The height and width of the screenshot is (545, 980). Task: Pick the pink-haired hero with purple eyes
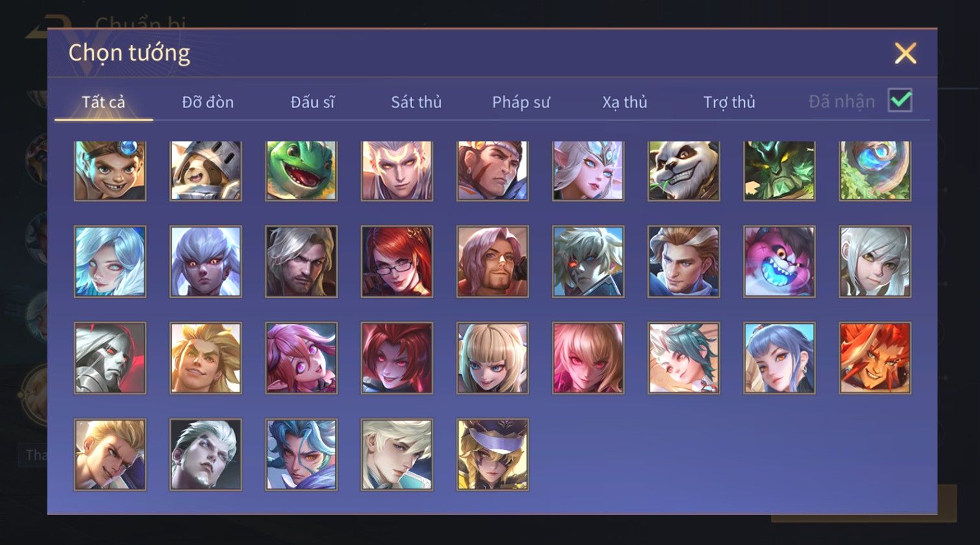[x=302, y=358]
